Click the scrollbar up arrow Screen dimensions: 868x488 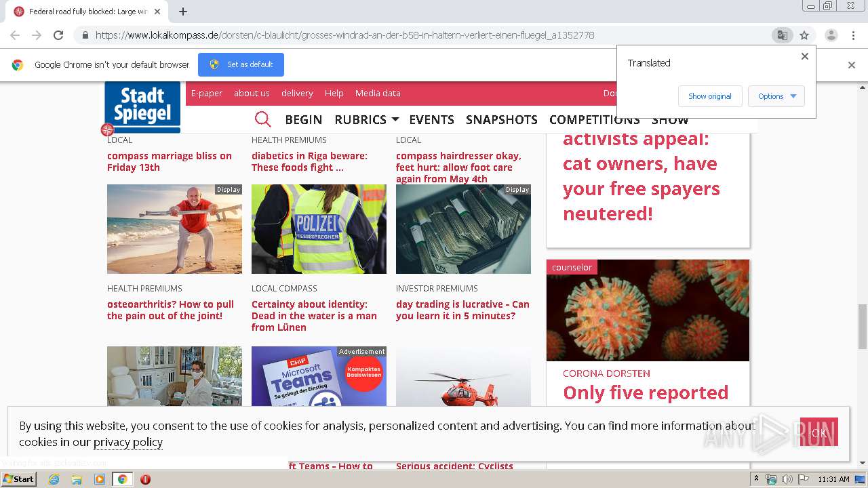tap(863, 87)
